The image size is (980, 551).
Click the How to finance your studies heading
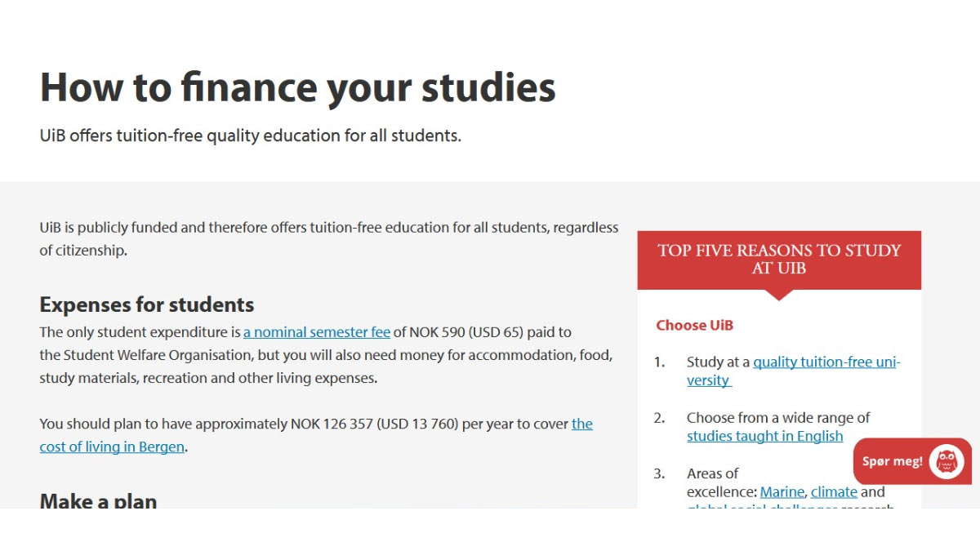tap(297, 87)
